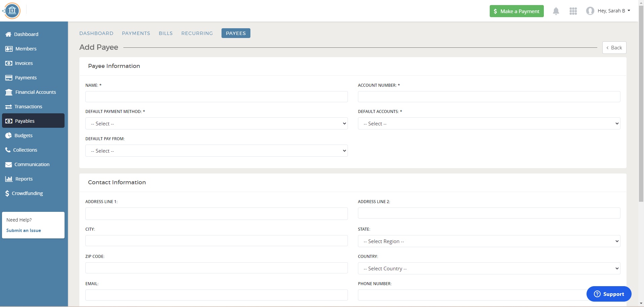Expand the Default Pay From dropdown
Image resolution: width=644 pixels, height=307 pixels.
tap(216, 151)
